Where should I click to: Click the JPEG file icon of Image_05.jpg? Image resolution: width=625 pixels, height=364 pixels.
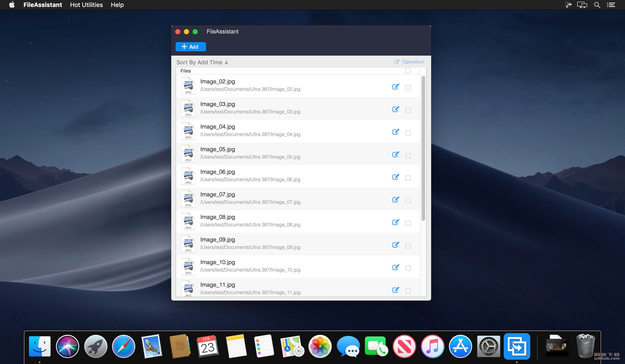(188, 153)
